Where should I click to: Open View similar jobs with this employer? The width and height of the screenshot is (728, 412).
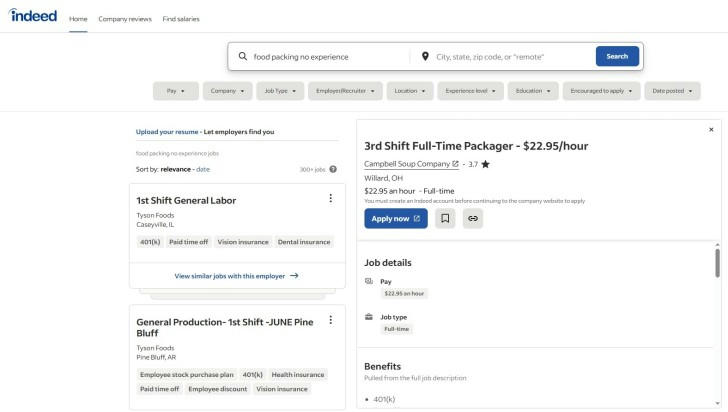237,276
